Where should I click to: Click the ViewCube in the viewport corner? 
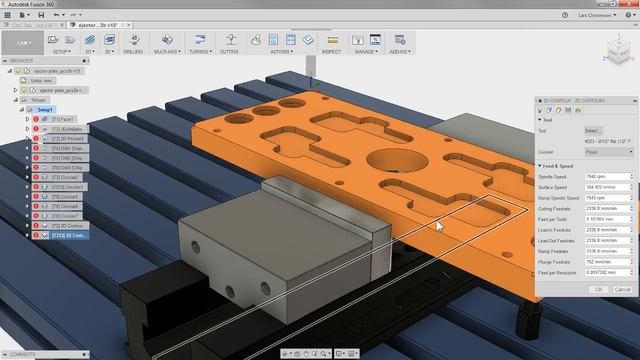(619, 51)
